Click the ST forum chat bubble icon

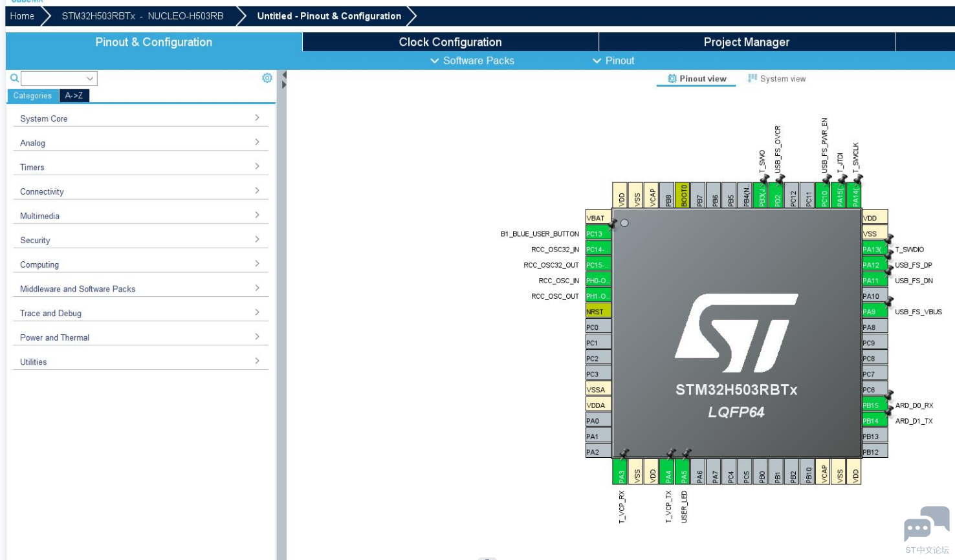click(x=927, y=524)
